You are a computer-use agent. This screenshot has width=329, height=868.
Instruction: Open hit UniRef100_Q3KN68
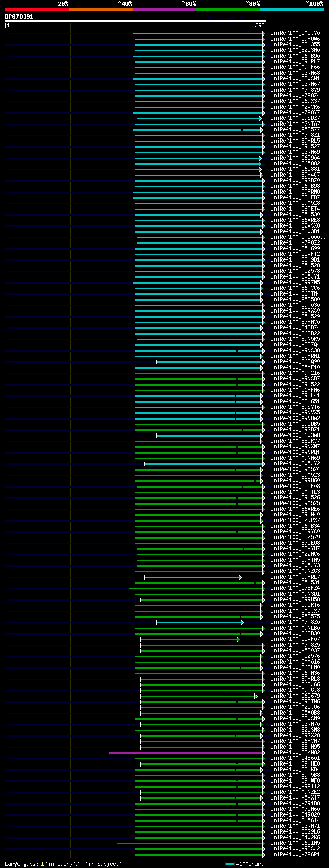[295, 73]
